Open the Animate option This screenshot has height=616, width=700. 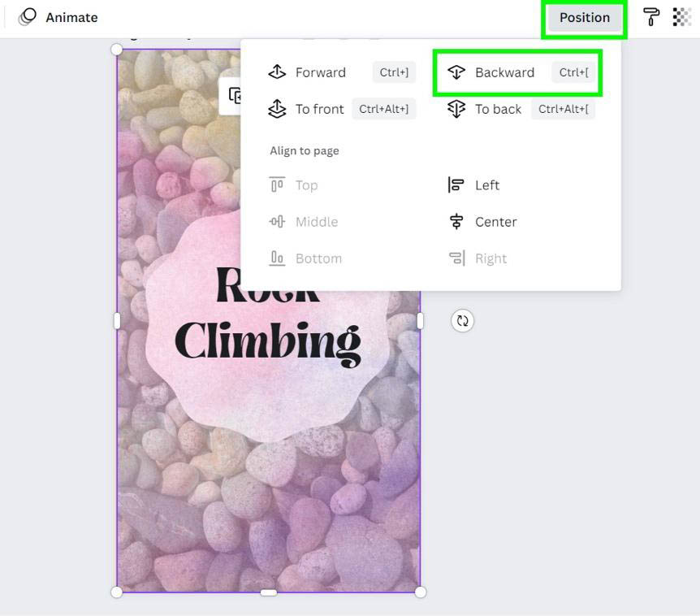point(58,17)
